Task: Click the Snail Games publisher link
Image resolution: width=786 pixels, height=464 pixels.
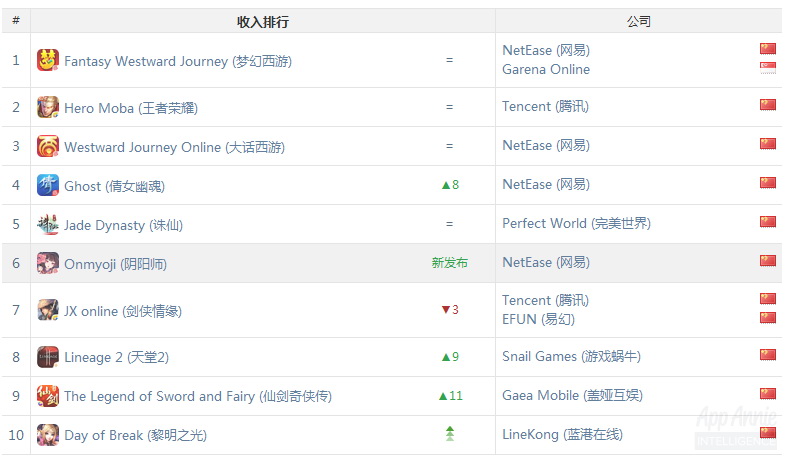Action: 571,356
